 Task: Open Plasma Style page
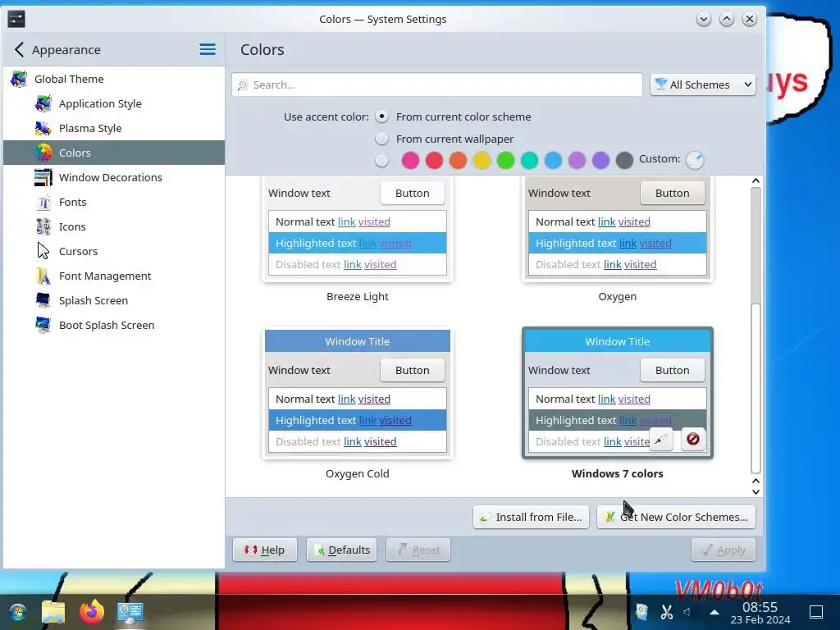(113, 128)
